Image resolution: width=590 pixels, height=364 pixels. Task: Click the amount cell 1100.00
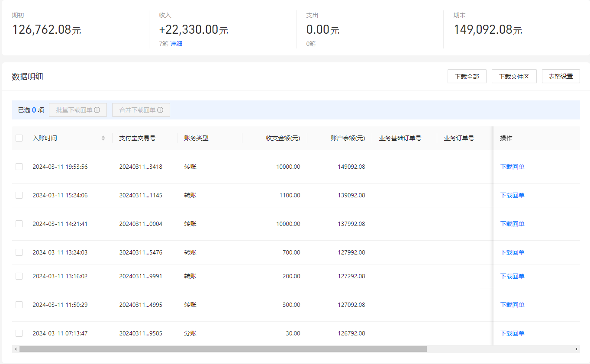[x=290, y=195]
